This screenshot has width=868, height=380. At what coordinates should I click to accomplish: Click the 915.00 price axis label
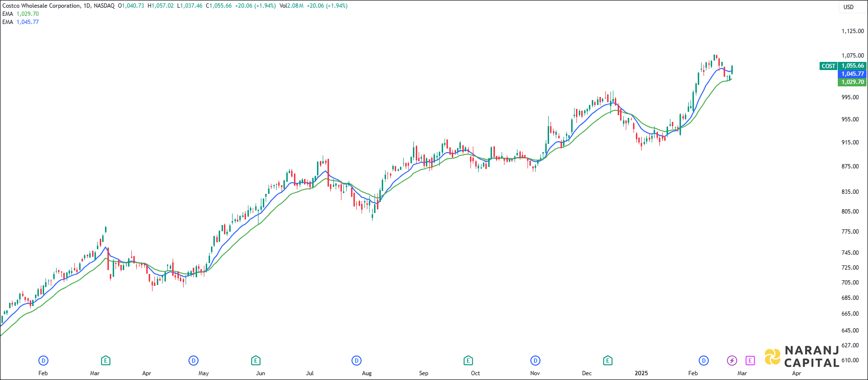850,142
